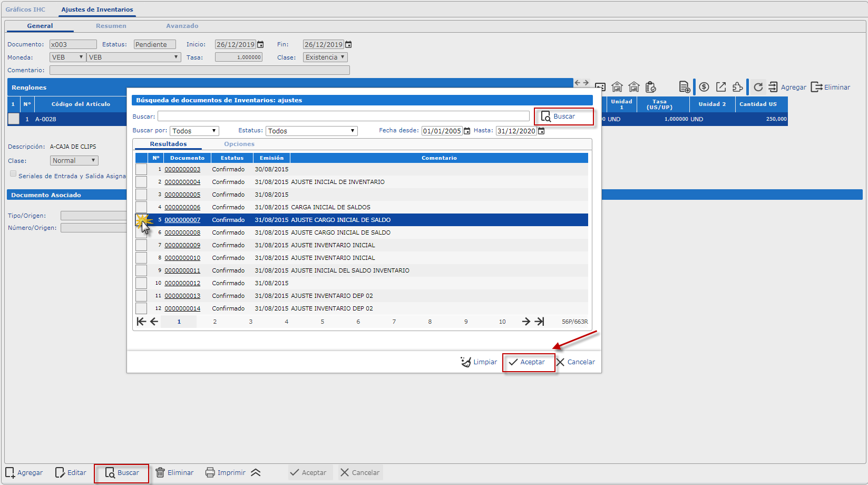The height and width of the screenshot is (485, 868).
Task: Switch to the Resumen tab
Action: pos(111,26)
